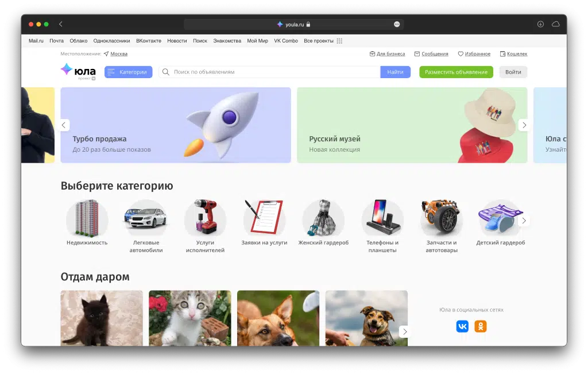
Task: Open the Кошелек link
Action: (517, 53)
